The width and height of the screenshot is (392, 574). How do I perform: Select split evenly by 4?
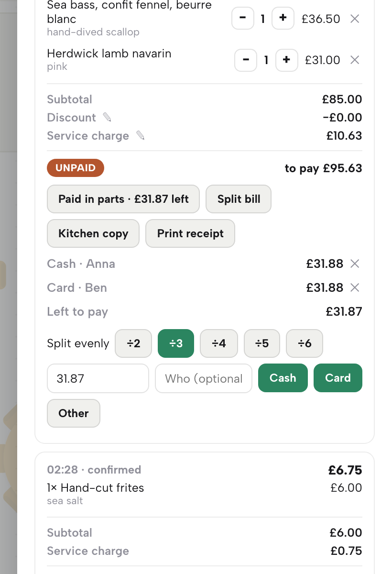[218, 343]
